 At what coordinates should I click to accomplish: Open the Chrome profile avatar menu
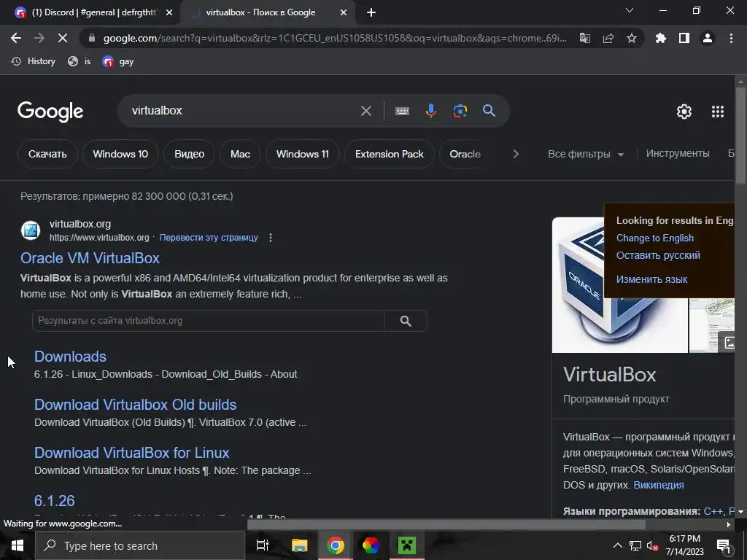point(708,38)
